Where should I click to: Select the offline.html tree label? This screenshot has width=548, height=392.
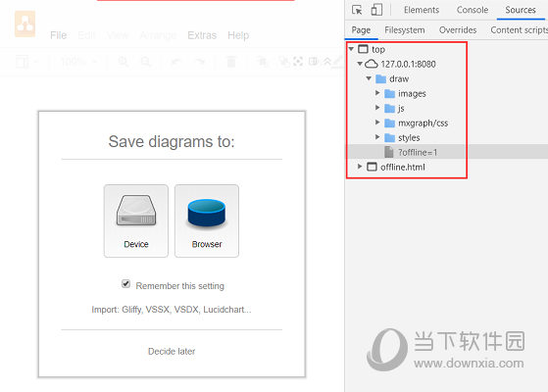point(403,167)
